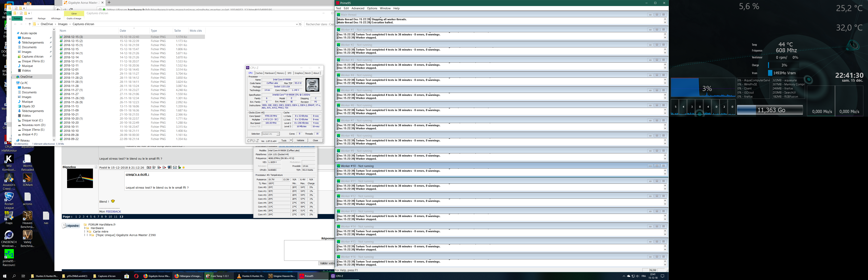The width and height of the screenshot is (868, 280).
Task: Expand the Ce PC tree node
Action: tap(15, 83)
